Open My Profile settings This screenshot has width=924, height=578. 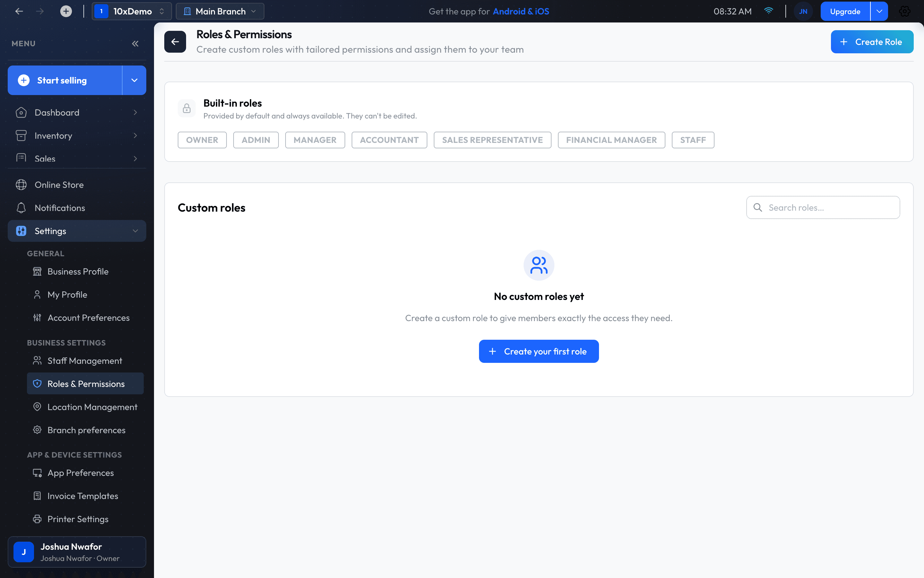[x=85, y=295]
